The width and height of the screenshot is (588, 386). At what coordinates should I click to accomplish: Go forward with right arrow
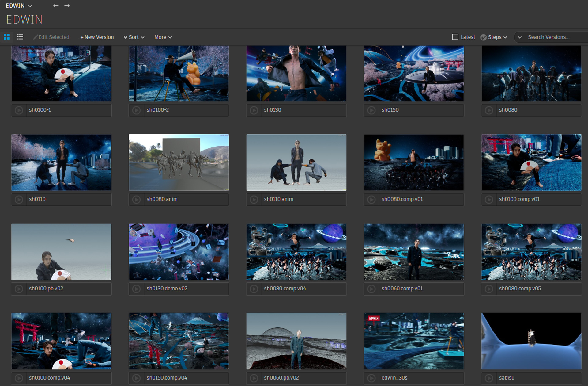click(67, 6)
